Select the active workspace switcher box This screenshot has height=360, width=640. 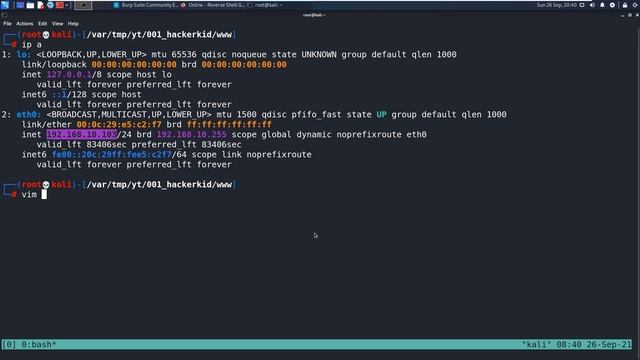(x=83, y=5)
